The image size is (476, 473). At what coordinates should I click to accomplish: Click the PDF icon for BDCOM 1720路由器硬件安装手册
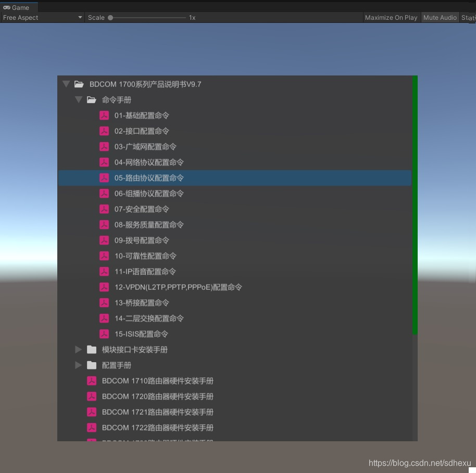click(92, 397)
